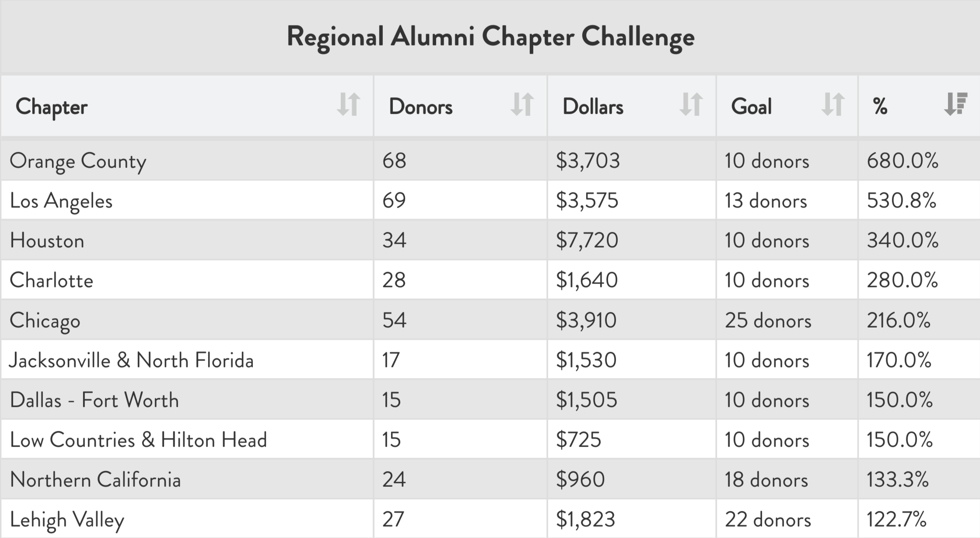Click the Goal column sort icon

833,105
